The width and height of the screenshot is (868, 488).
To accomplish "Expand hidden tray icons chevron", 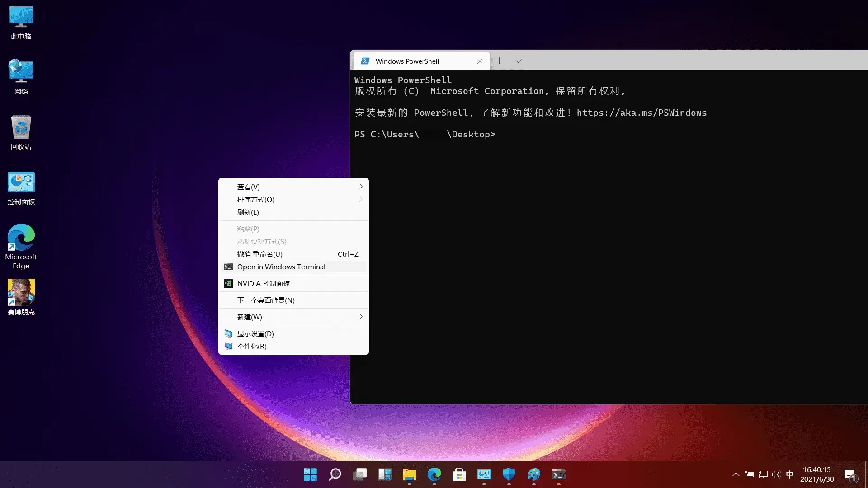I will click(x=736, y=474).
